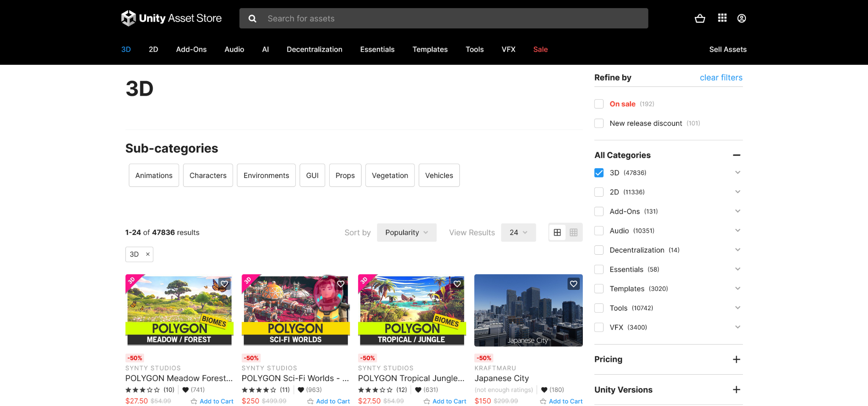Select the Vehicles sub-category button
868x406 pixels.
(x=439, y=175)
